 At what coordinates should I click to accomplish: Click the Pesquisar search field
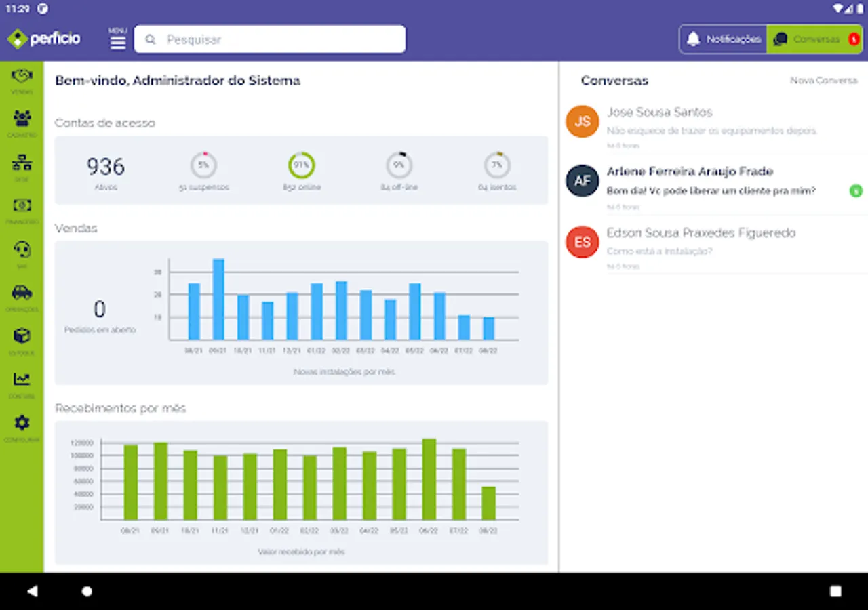click(x=270, y=39)
